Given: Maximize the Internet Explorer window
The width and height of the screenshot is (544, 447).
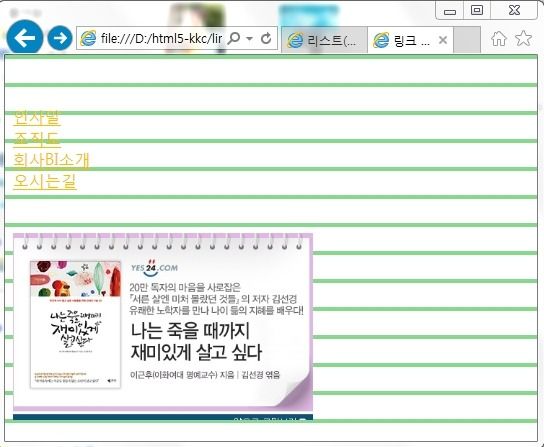Looking at the screenshot, I should point(477,10).
